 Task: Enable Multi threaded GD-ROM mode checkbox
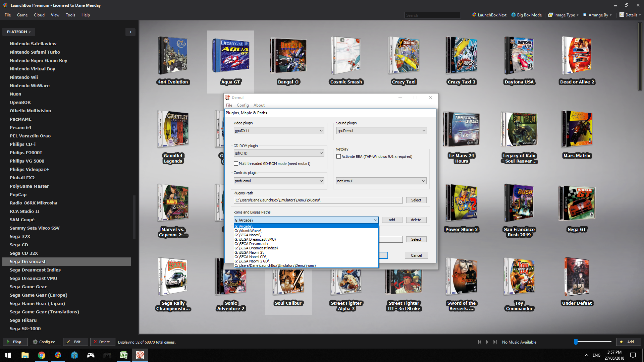(x=236, y=164)
